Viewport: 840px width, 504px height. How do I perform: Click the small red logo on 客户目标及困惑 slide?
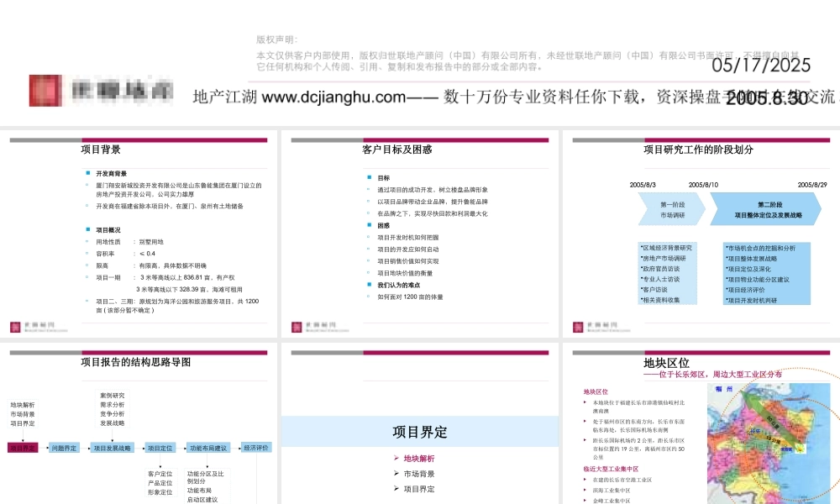[297, 327]
